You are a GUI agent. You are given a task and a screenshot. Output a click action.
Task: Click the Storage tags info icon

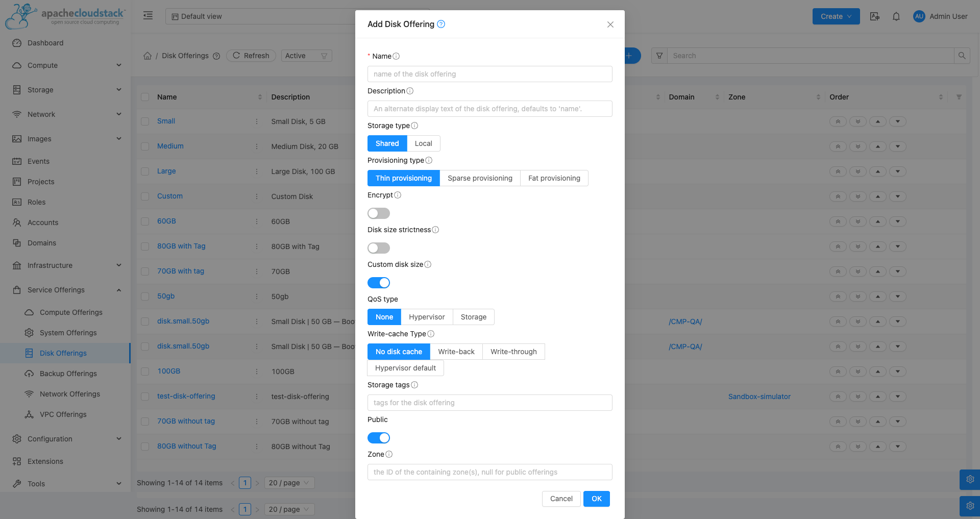[x=414, y=385]
